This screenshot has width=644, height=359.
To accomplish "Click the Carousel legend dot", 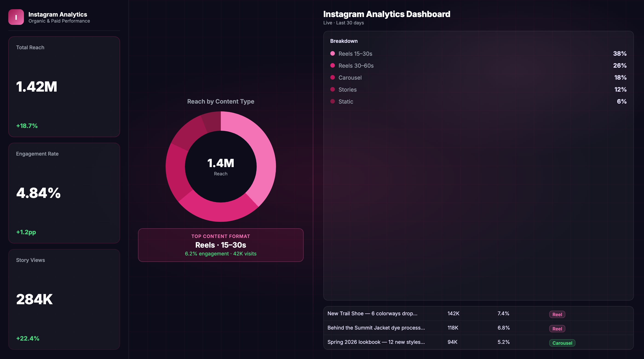I will pyautogui.click(x=333, y=78).
